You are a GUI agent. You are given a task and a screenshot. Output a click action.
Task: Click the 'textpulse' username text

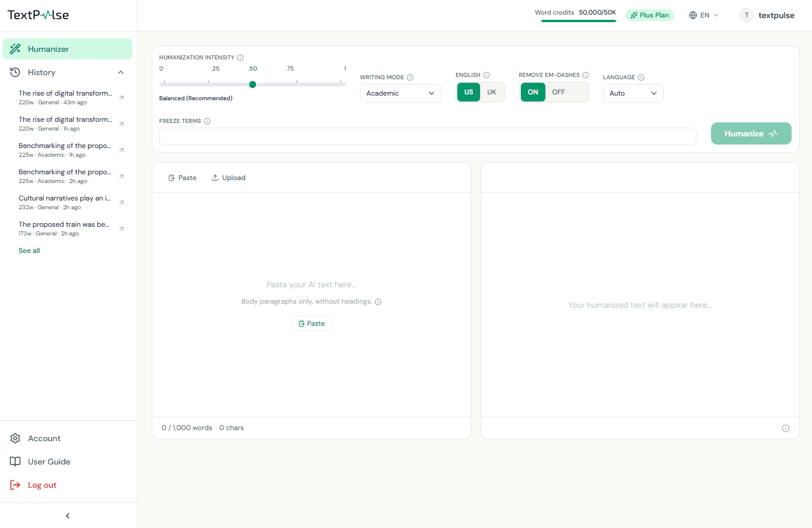[x=776, y=15]
